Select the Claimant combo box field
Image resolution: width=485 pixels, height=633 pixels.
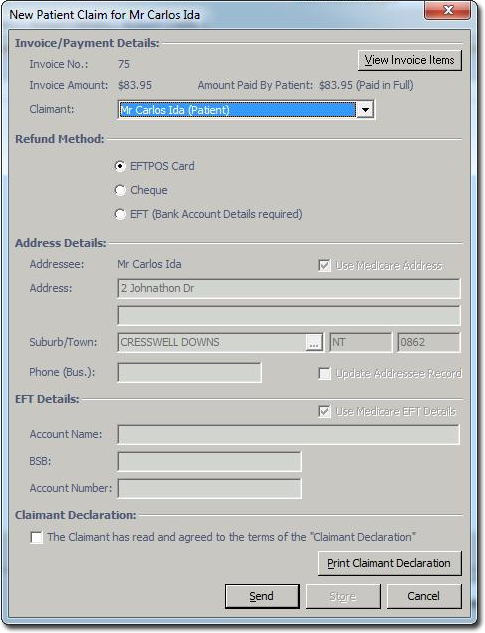pos(246,109)
